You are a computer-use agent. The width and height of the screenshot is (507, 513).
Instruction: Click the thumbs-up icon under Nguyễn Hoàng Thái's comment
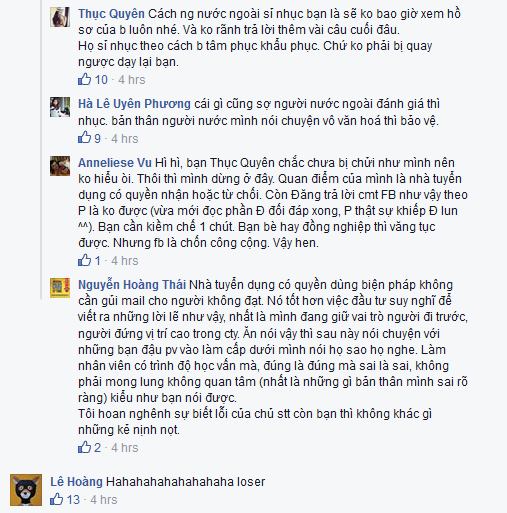(x=84, y=447)
